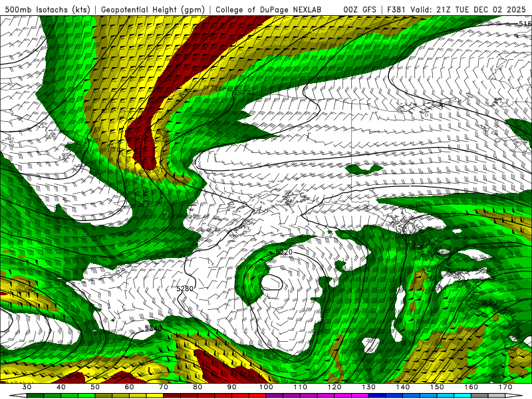This screenshot has height=399, width=532.
Task: Select the bright cyan swatch ending at 160
Action: point(463,396)
